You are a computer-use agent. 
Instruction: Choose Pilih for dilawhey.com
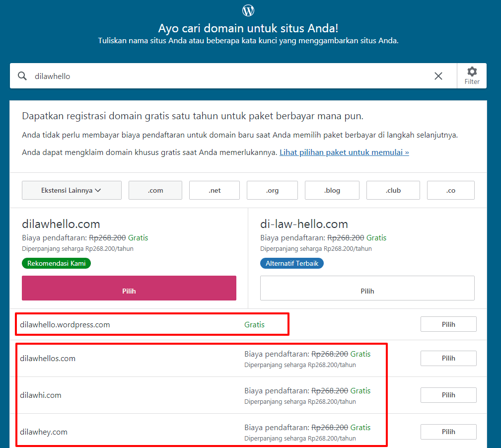(x=448, y=432)
